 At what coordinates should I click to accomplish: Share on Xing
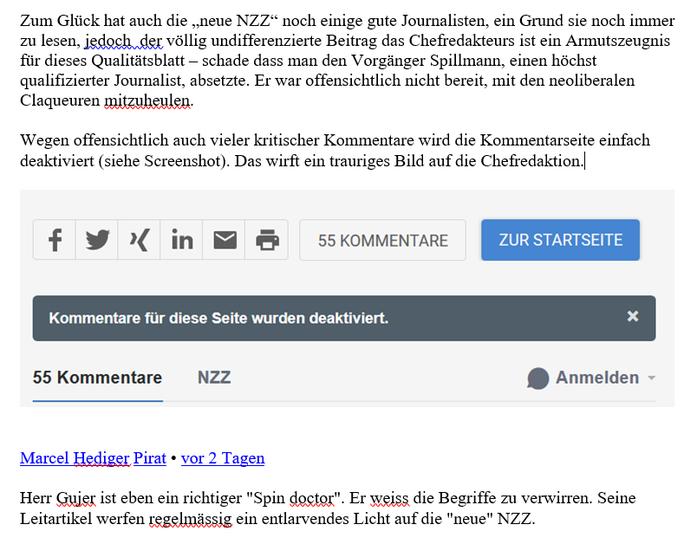pyautogui.click(x=139, y=240)
